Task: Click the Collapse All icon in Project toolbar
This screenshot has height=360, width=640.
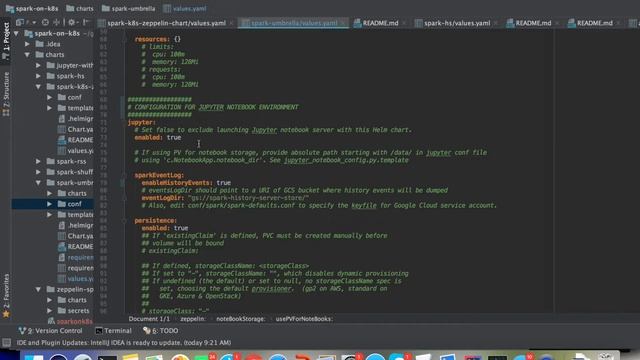Action: (x=57, y=22)
